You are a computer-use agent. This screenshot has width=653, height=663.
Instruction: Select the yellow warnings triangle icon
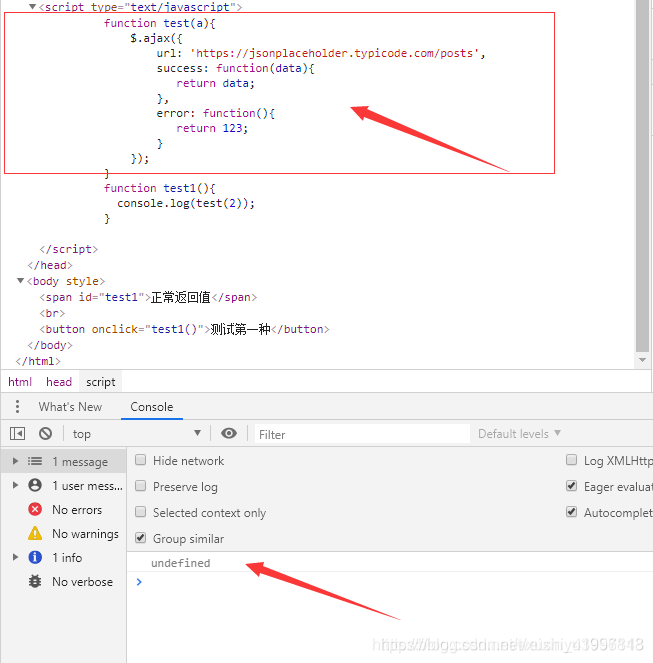(x=35, y=533)
